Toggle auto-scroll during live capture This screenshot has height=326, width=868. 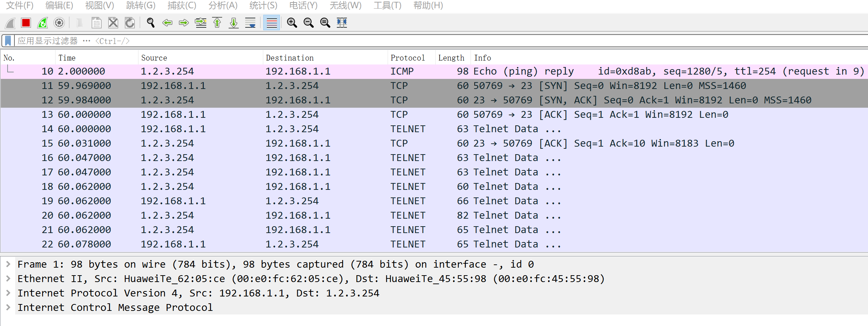click(x=250, y=23)
